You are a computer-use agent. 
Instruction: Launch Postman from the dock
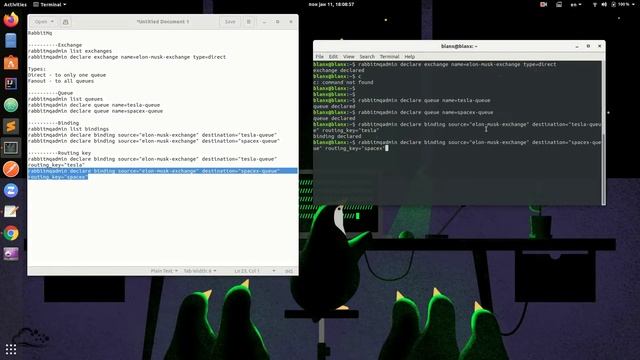pyautogui.click(x=11, y=169)
